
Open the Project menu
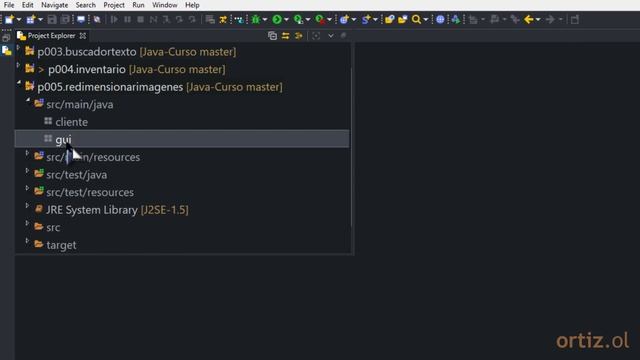114,5
